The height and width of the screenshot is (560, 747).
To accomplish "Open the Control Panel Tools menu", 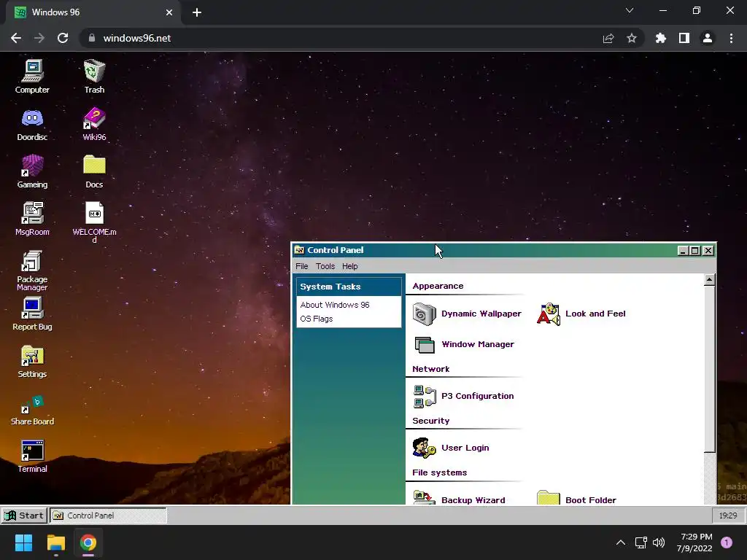I will [x=325, y=266].
